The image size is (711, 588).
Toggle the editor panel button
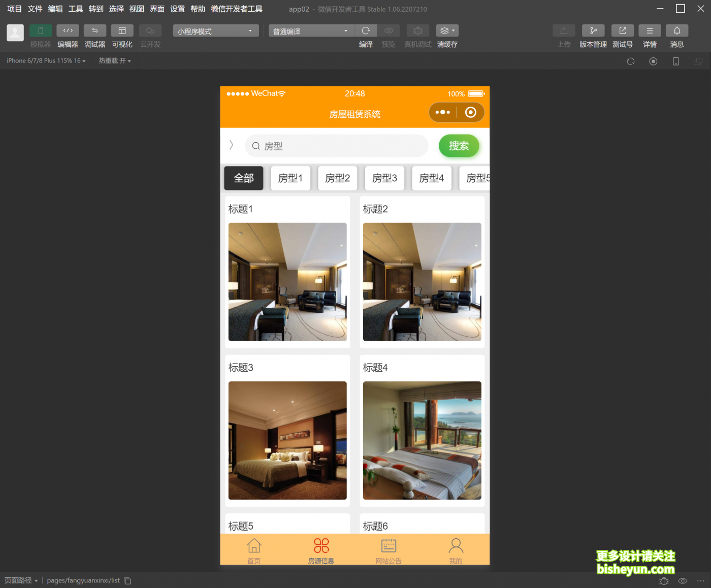tap(68, 30)
